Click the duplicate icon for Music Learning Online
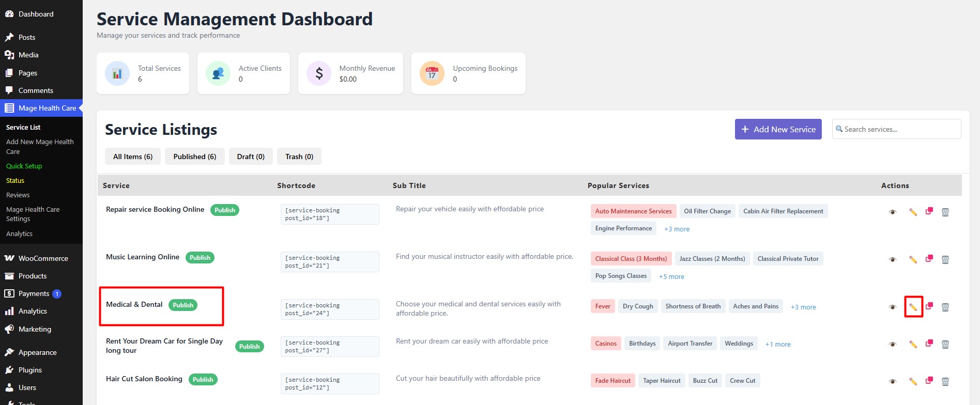Image resolution: width=980 pixels, height=405 pixels. pos(929,259)
